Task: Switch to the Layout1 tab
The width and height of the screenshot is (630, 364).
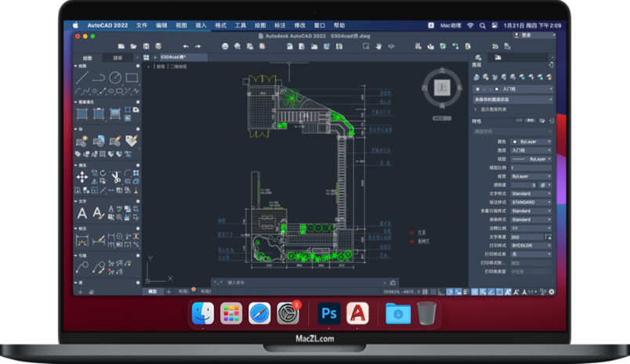Action: 183,291
